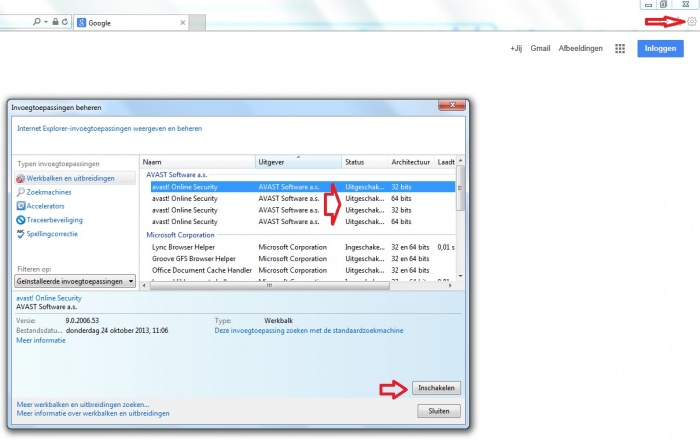Click the horizontal scrollbar left arrow

pos(144,286)
